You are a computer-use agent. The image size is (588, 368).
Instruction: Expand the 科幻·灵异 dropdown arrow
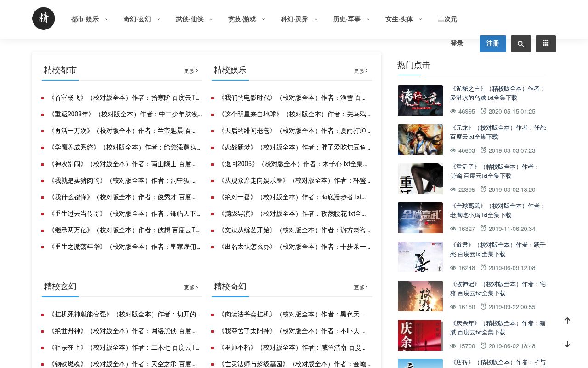pyautogui.click(x=316, y=19)
